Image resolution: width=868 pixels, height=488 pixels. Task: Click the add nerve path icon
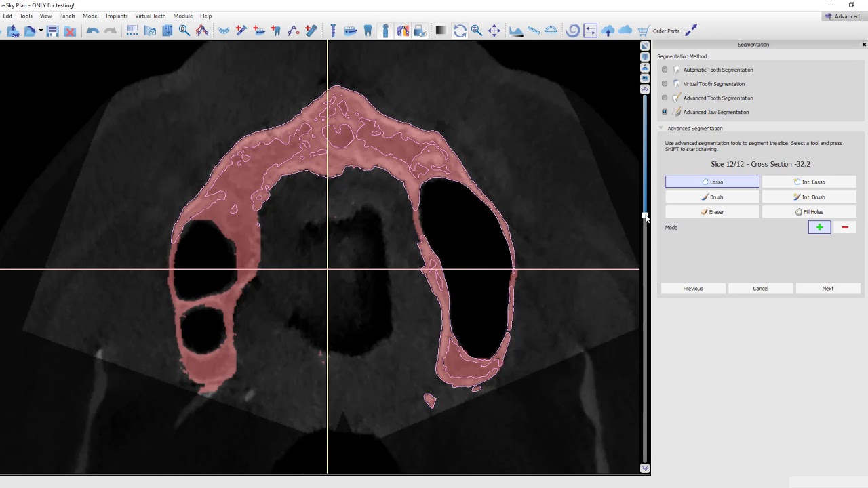pos(294,30)
